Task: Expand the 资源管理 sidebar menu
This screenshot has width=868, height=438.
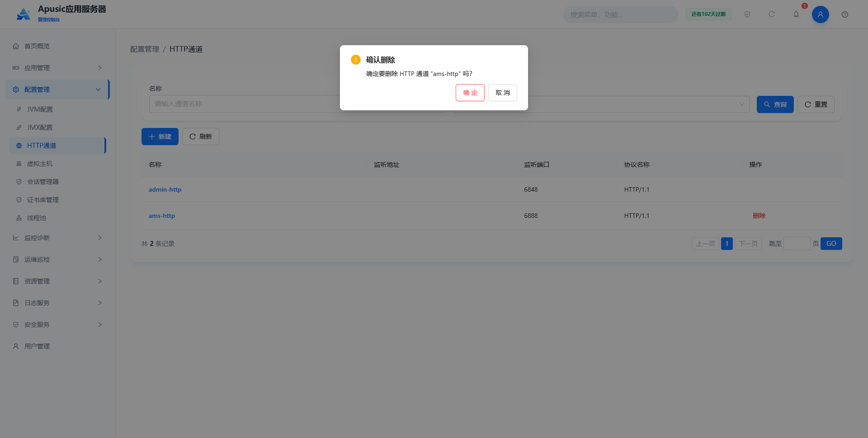Action: (x=58, y=281)
